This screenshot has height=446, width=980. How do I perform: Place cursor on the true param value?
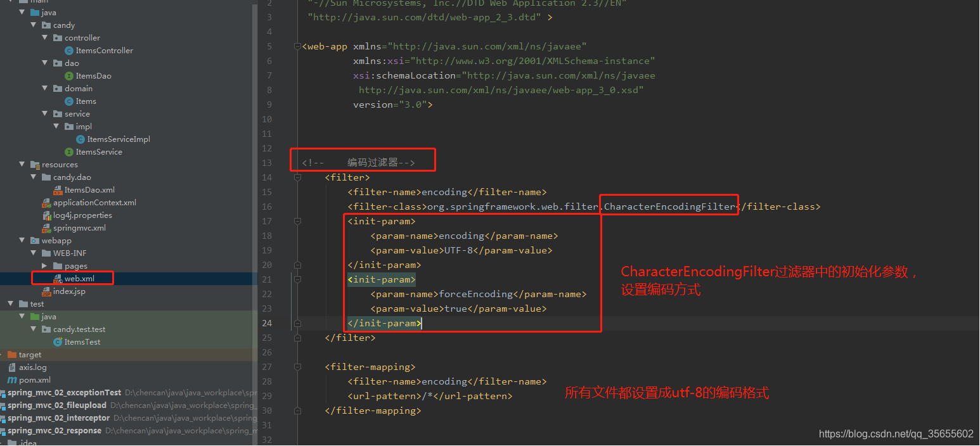pos(456,309)
